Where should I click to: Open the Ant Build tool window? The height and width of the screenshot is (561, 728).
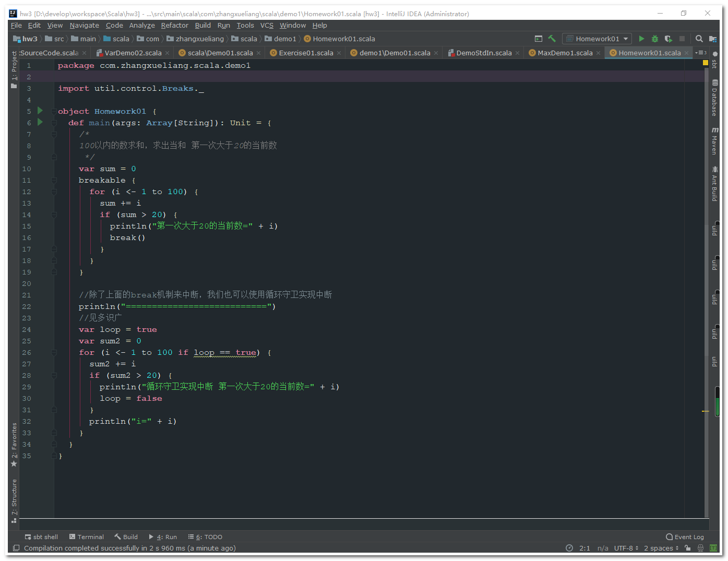714,184
